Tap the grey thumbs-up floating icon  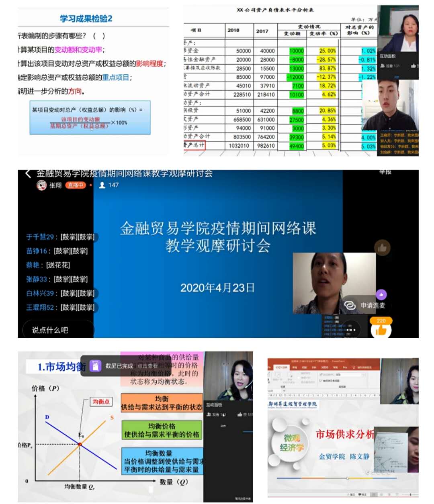click(382, 248)
